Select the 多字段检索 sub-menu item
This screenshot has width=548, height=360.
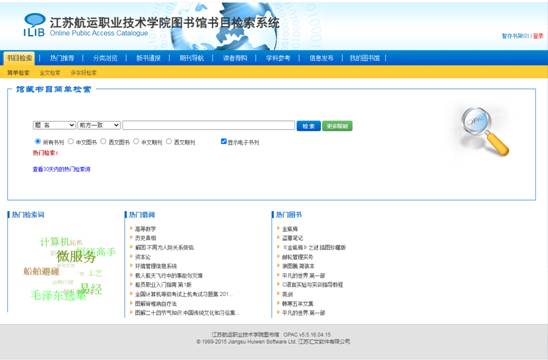(x=83, y=73)
